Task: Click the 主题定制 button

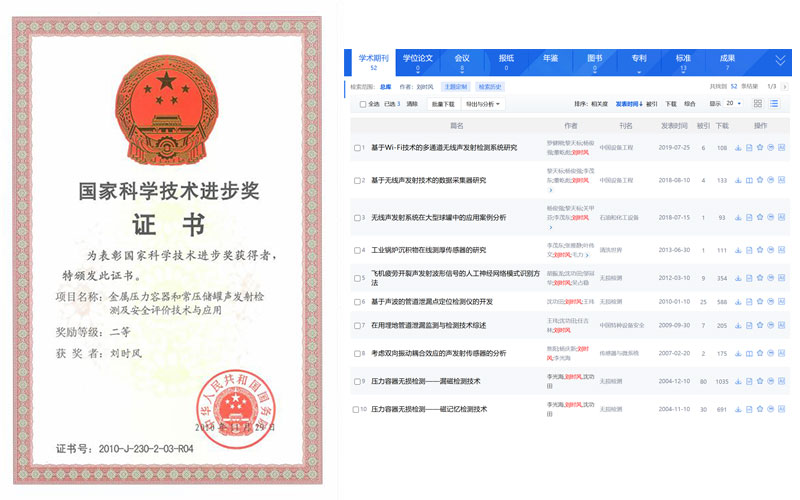Action: pos(456,87)
